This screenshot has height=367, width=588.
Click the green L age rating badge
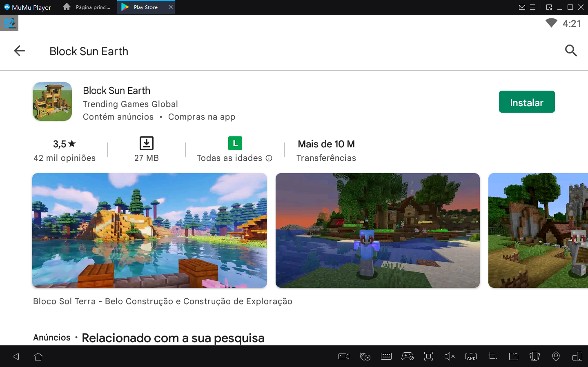[x=235, y=143]
